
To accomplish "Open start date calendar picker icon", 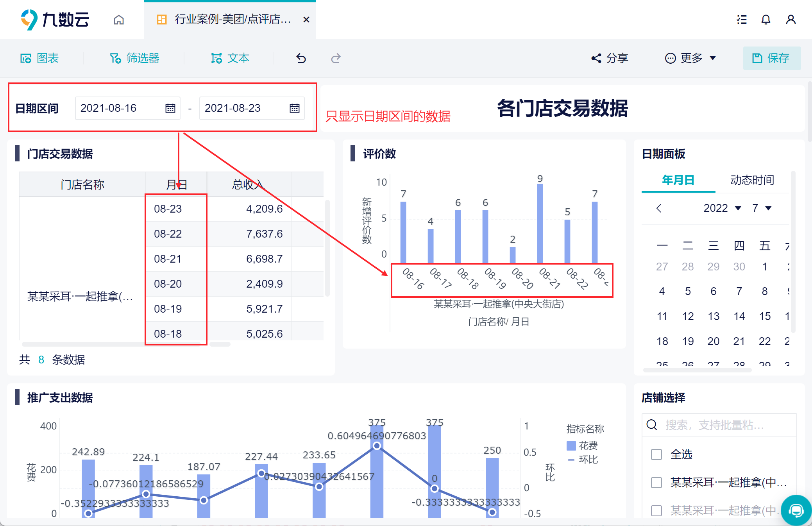I will tap(170, 108).
